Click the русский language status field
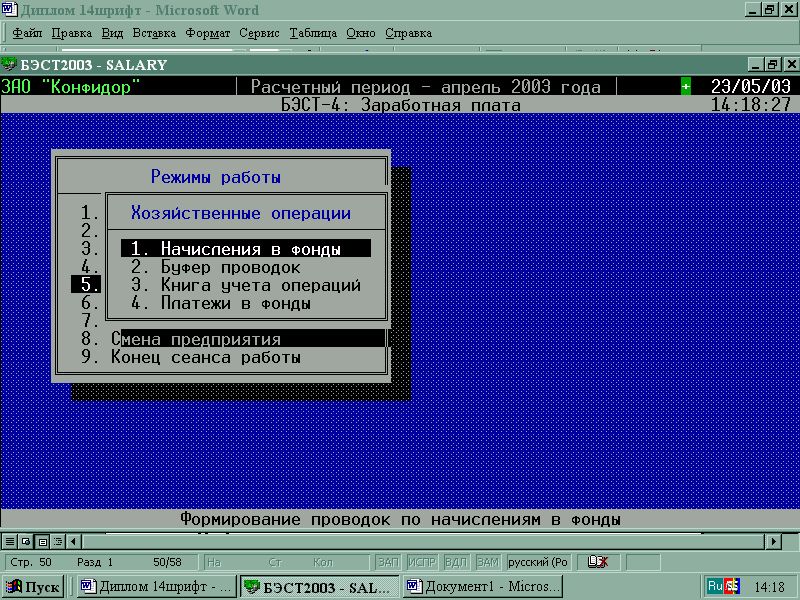 [x=538, y=562]
